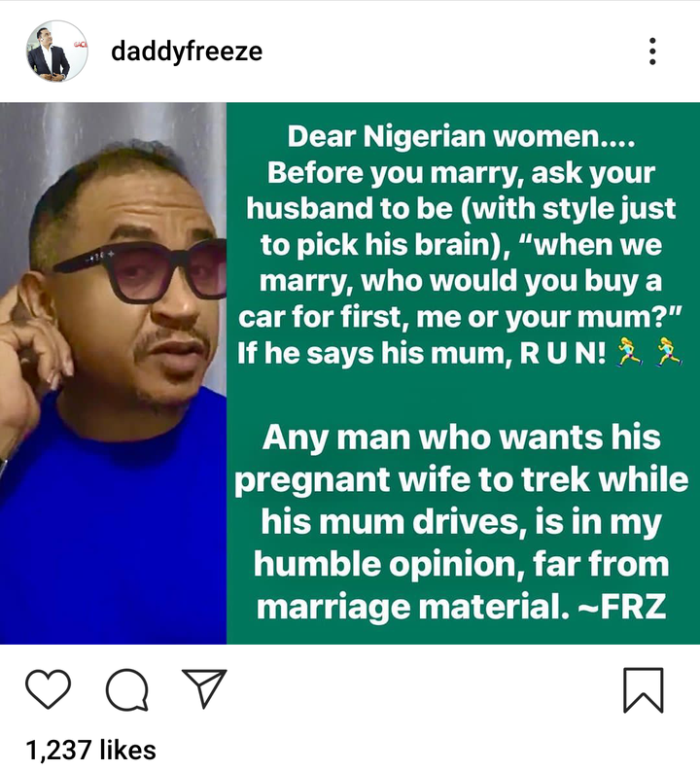Image resolution: width=700 pixels, height=771 pixels.
Task: Tap the green quote text panel
Action: [x=463, y=373]
